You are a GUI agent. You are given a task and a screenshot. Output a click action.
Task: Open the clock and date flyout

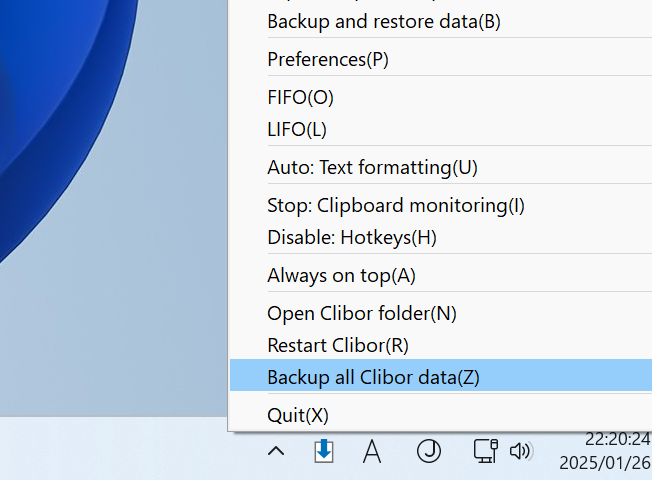pyautogui.click(x=605, y=451)
